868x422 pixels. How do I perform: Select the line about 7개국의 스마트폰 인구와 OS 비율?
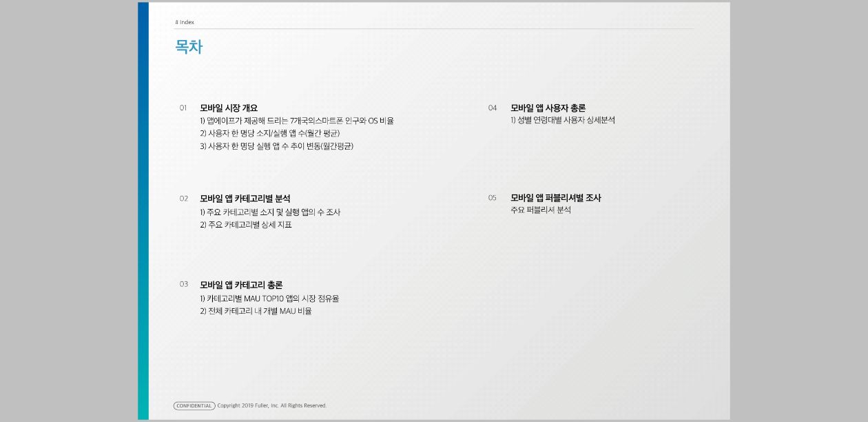point(297,121)
